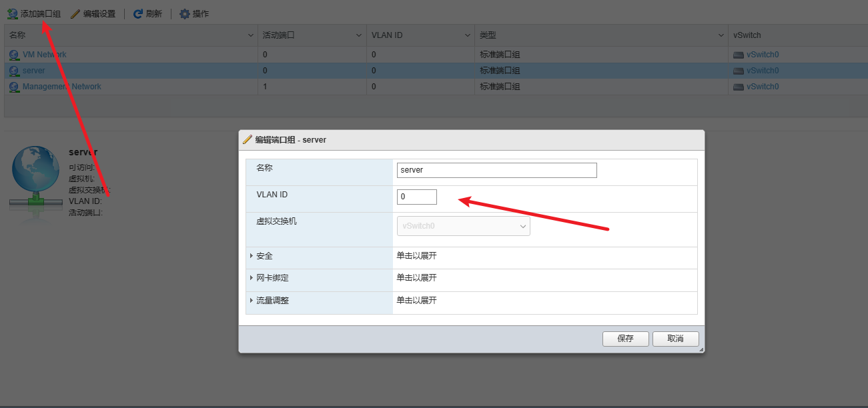Sort by the 活动端口 column header
Screen dimensions: 868x408
(279, 35)
